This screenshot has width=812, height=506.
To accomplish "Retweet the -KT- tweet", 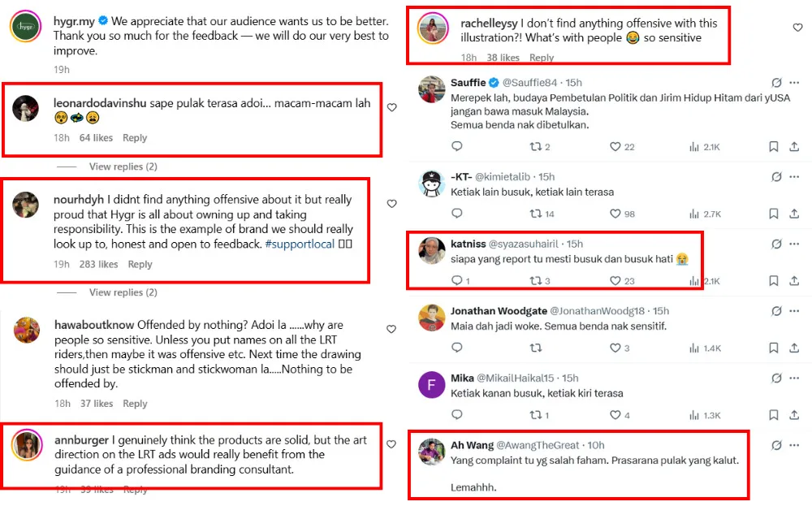I will 535,214.
